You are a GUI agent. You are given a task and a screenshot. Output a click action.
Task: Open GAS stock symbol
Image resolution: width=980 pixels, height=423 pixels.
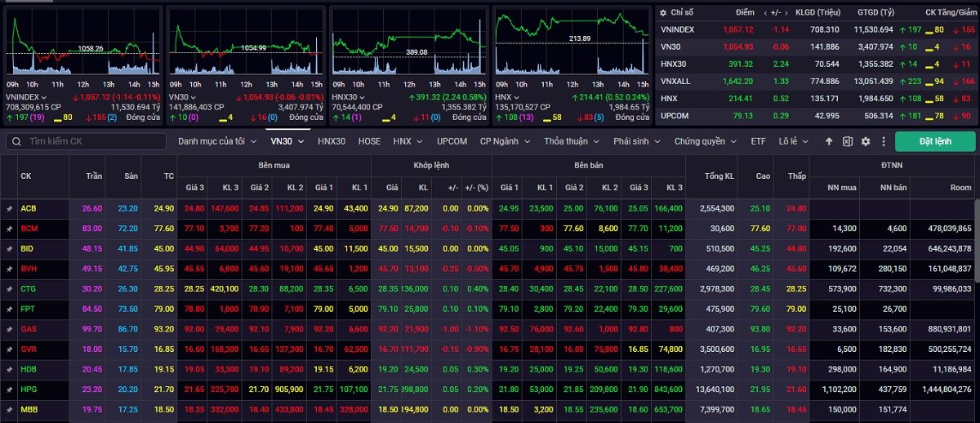[28, 328]
